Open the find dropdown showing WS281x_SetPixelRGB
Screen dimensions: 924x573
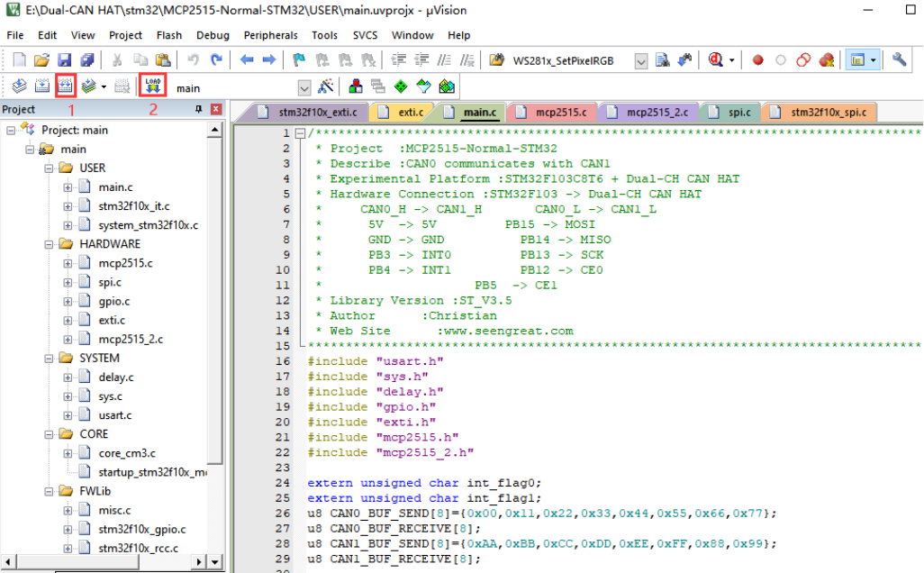click(641, 61)
